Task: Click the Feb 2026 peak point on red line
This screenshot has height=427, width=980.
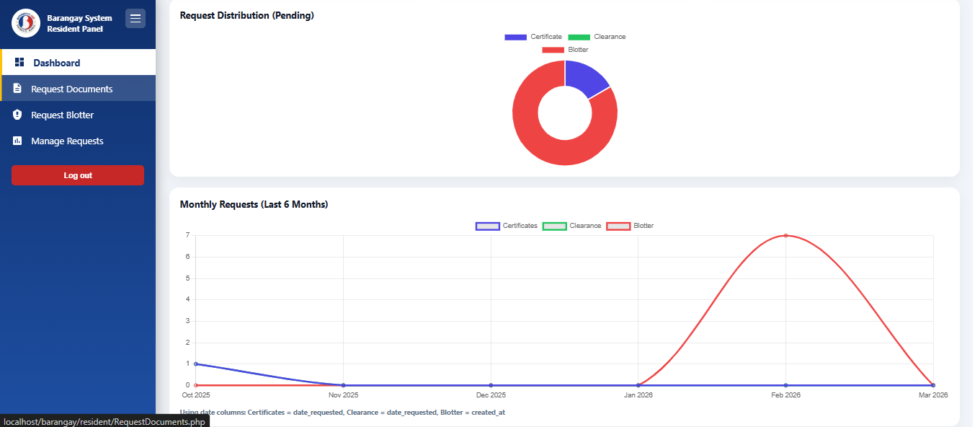Action: pyautogui.click(x=786, y=234)
